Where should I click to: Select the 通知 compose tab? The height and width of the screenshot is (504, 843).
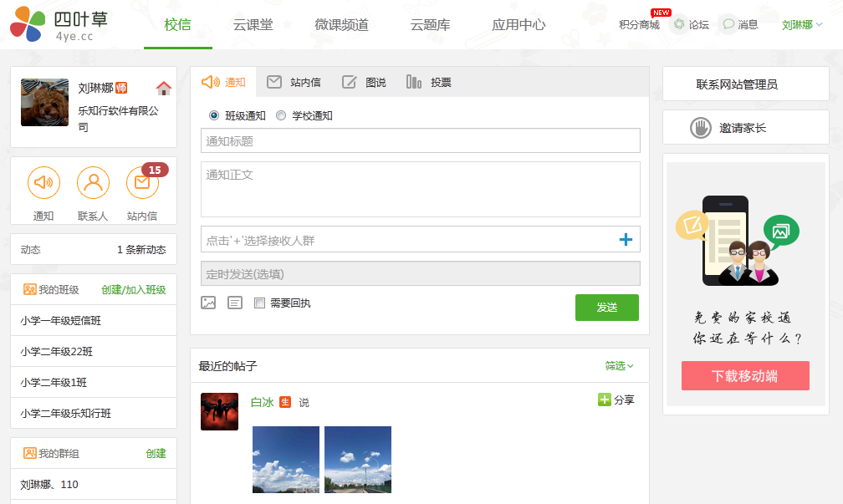[223, 82]
